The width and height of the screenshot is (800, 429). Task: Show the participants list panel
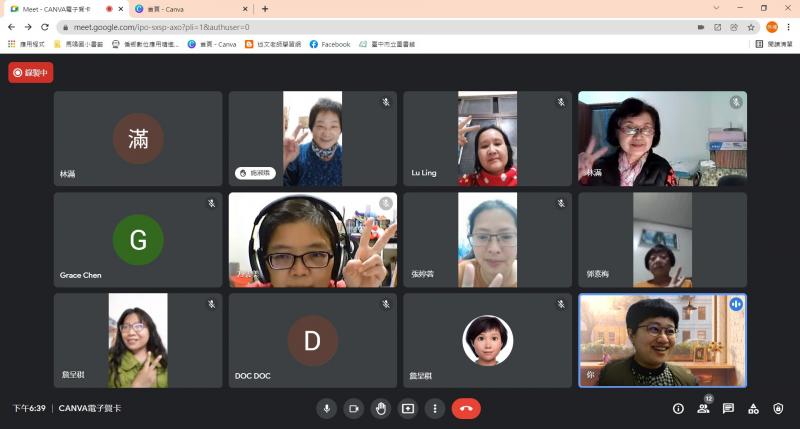[703, 408]
